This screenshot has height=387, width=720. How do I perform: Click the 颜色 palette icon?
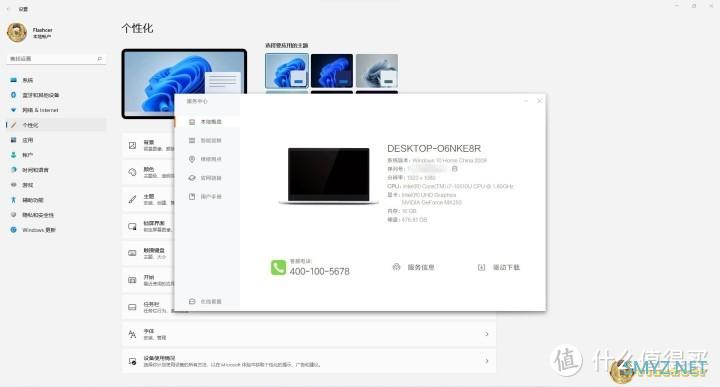[132, 172]
